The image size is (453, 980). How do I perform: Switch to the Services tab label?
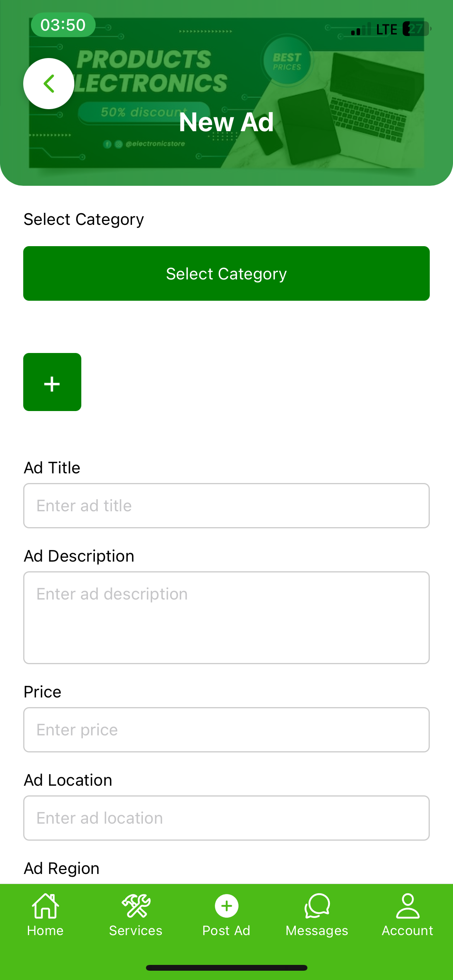pos(136,931)
